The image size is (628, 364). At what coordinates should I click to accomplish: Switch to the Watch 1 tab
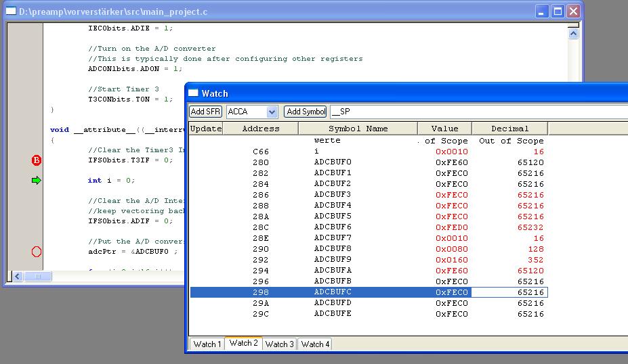pyautogui.click(x=207, y=344)
